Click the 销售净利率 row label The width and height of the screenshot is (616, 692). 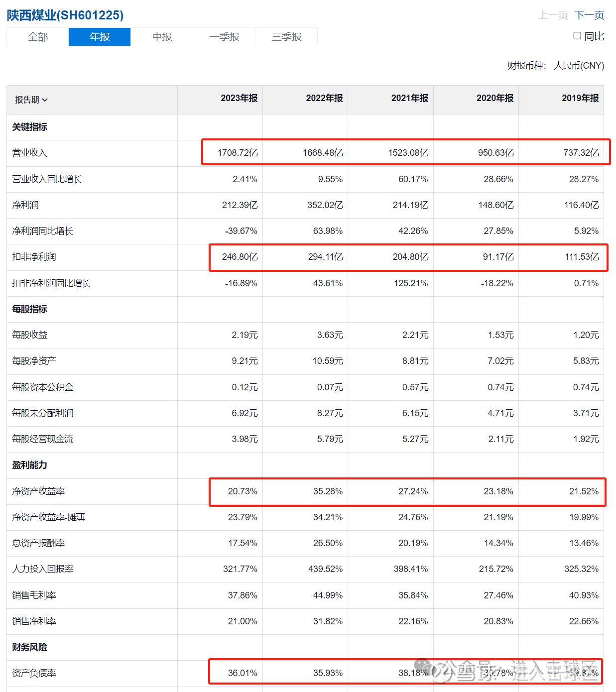click(34, 621)
